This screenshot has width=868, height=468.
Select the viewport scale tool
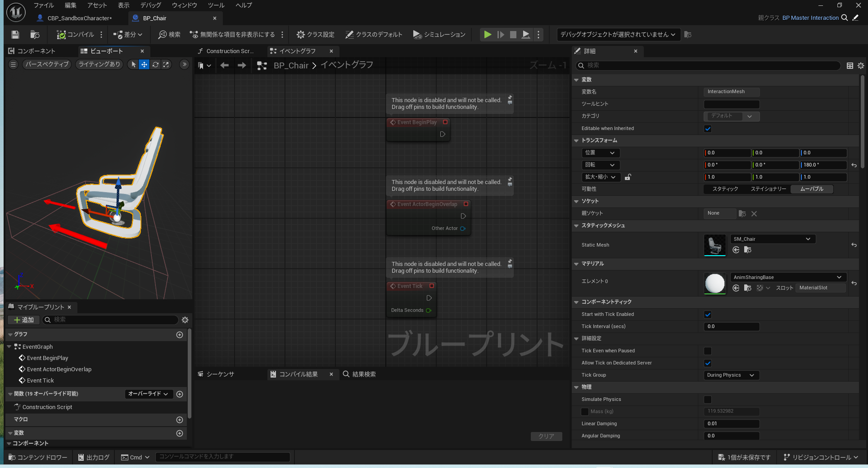(166, 65)
